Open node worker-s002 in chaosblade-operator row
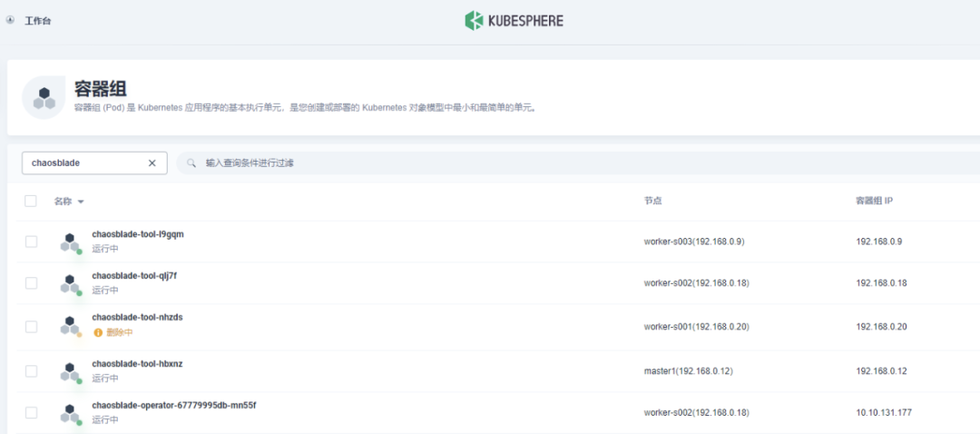The height and width of the screenshot is (434, 980). tap(696, 413)
